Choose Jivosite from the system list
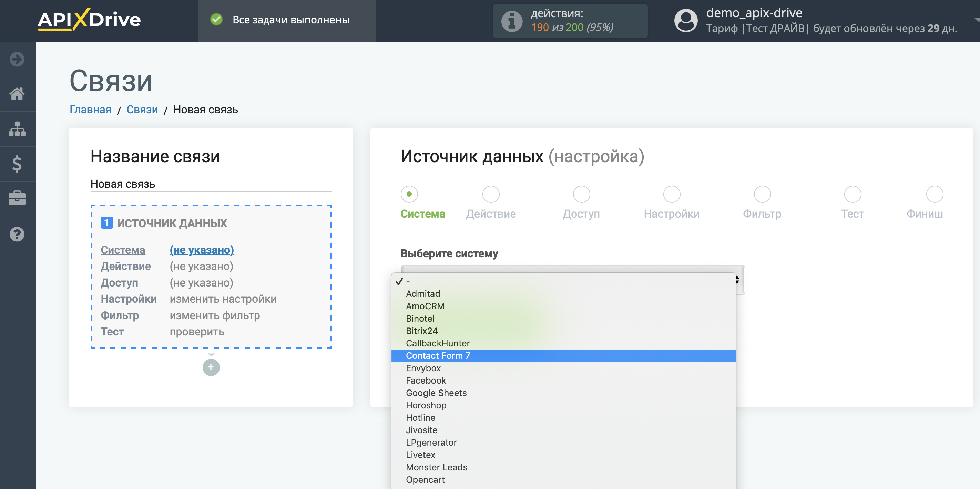Image resolution: width=980 pixels, height=489 pixels. click(x=563, y=430)
